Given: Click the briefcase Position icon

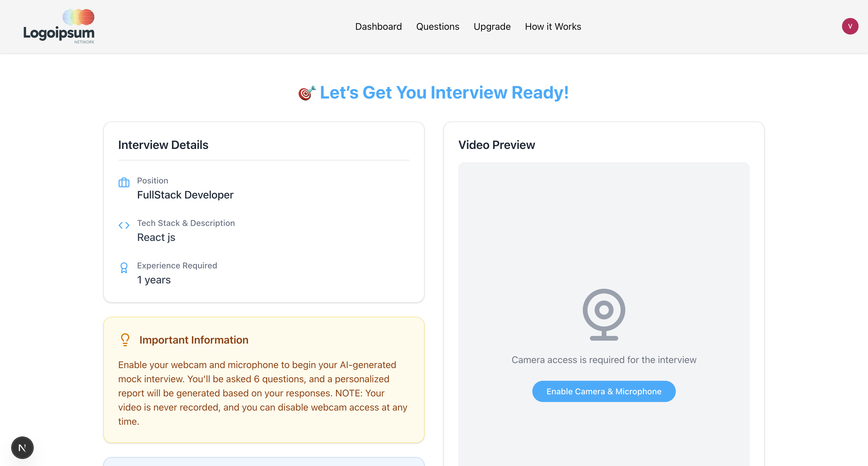Looking at the screenshot, I should click(124, 183).
